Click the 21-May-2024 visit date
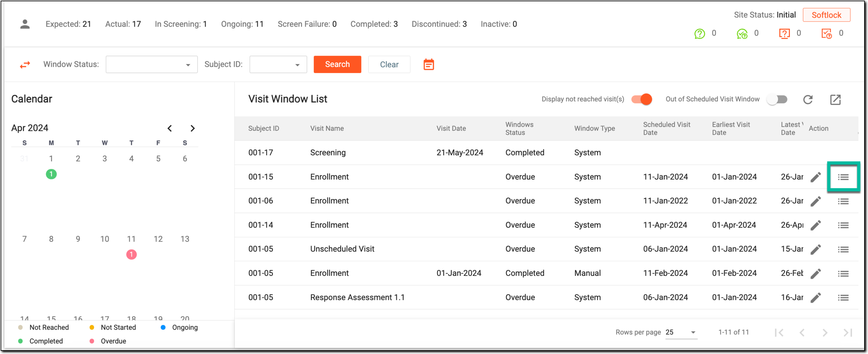Screen dimensions: 868x354 460,153
